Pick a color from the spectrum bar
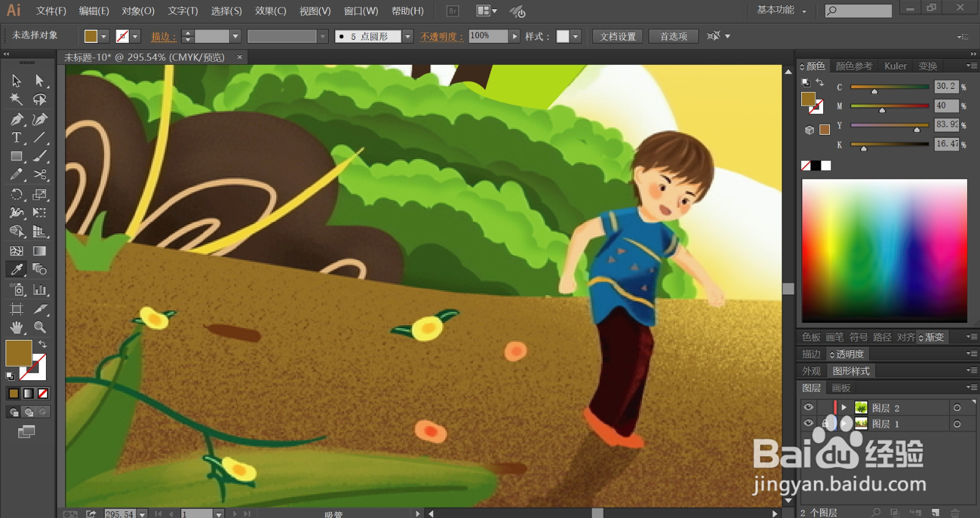The width and height of the screenshot is (980, 518). coord(884,250)
